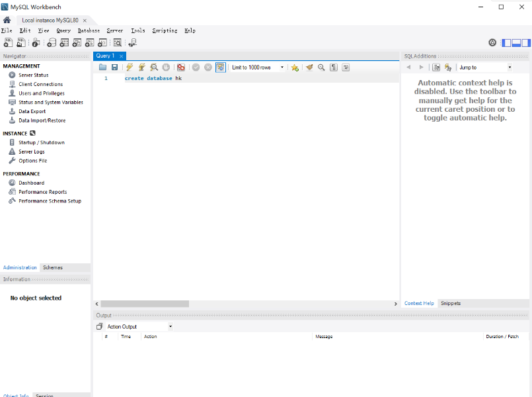Click the home screen icon

[x=7, y=20]
